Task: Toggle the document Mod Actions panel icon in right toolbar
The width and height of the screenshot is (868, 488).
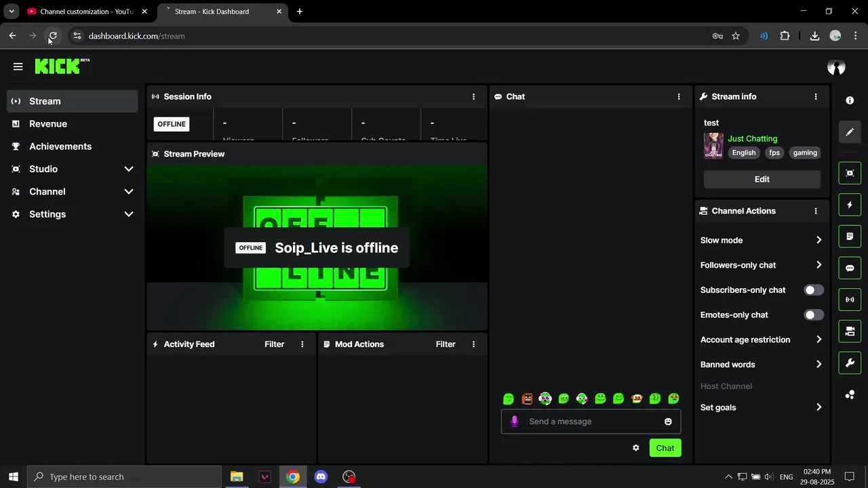Action: (x=850, y=237)
